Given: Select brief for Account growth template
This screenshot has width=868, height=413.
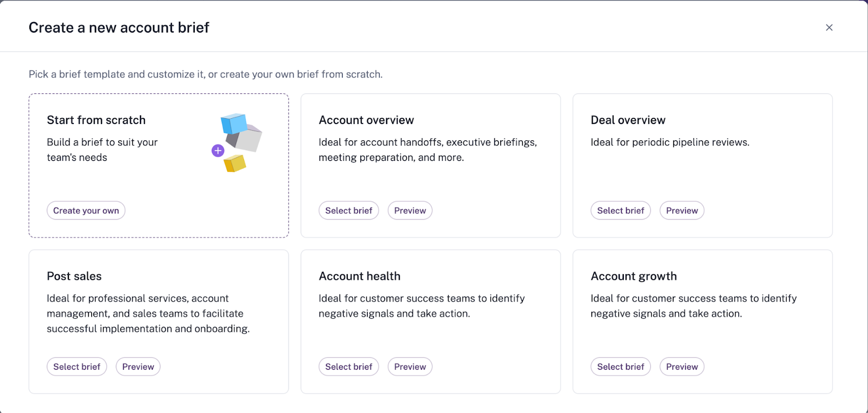Looking at the screenshot, I should tap(620, 366).
